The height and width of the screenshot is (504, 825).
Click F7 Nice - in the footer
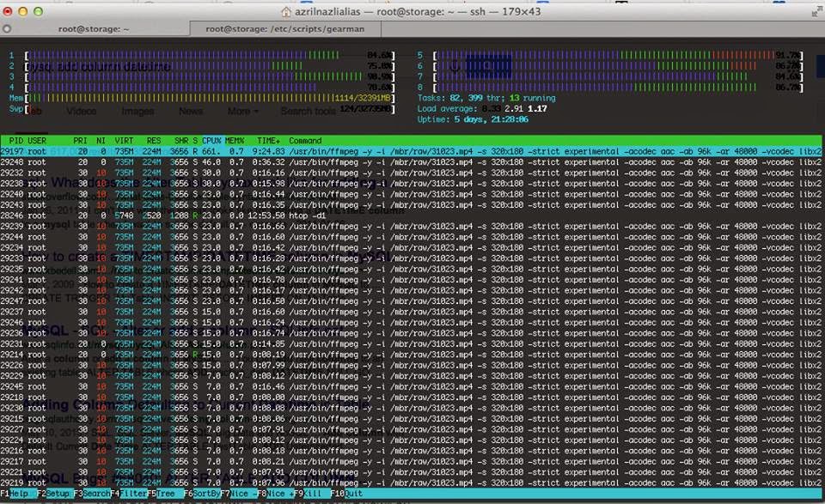(238, 494)
